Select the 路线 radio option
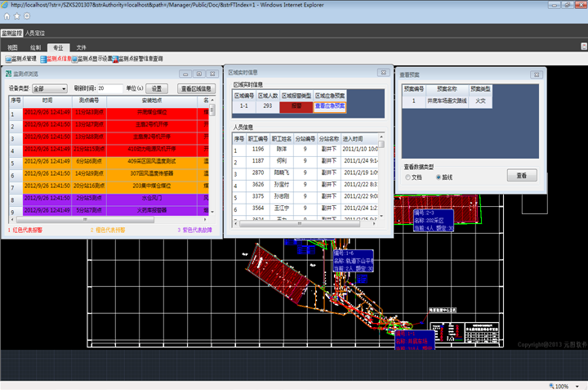Screen dimensions: 588x390 438,177
